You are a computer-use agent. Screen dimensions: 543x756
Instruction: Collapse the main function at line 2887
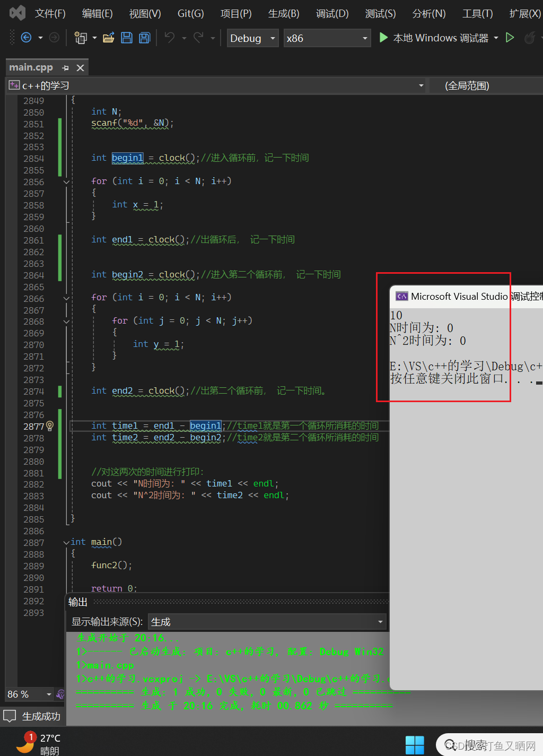[66, 542]
